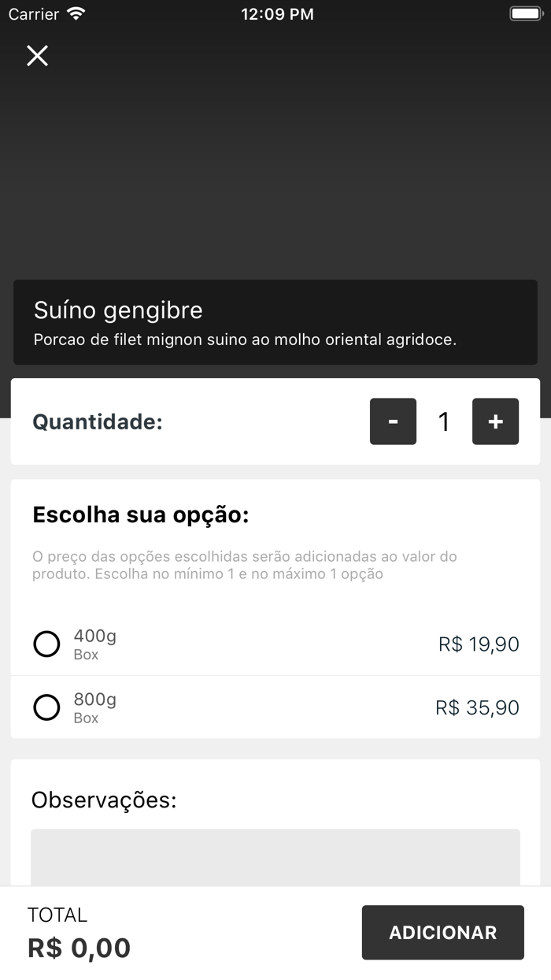Tap the Observações text field
Screen dimensions: 551x980
pyautogui.click(x=275, y=857)
